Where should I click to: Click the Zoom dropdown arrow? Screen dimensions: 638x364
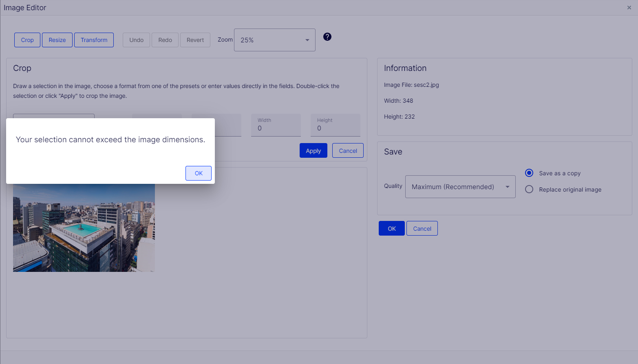coord(307,40)
